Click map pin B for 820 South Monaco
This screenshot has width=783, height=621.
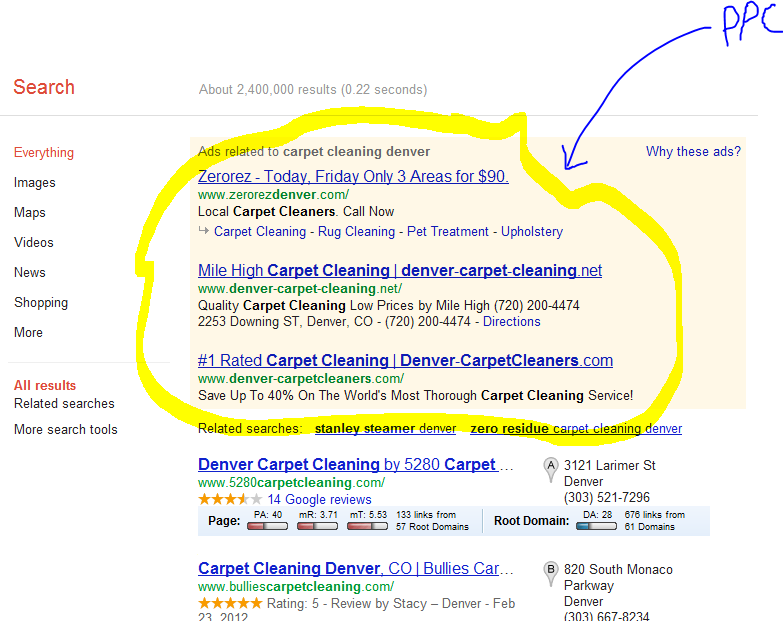pos(550,573)
